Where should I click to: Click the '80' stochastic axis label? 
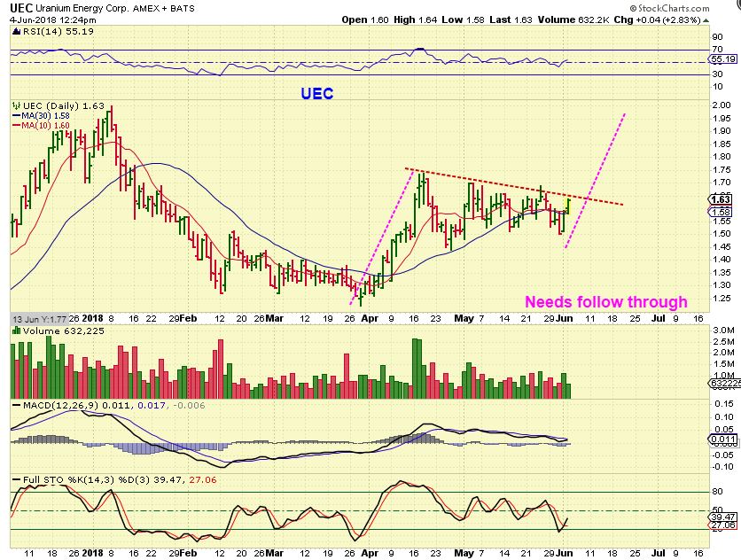717,492
